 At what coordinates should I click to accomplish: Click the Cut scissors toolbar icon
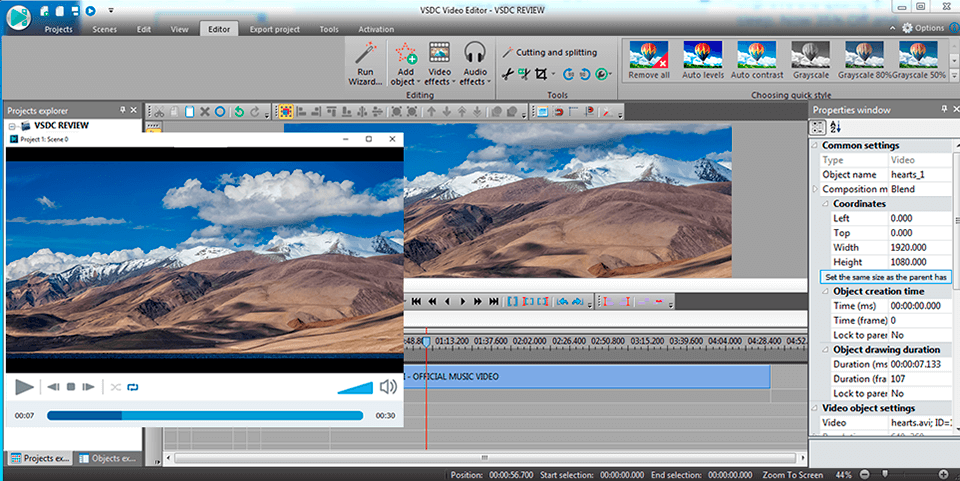pyautogui.click(x=159, y=112)
